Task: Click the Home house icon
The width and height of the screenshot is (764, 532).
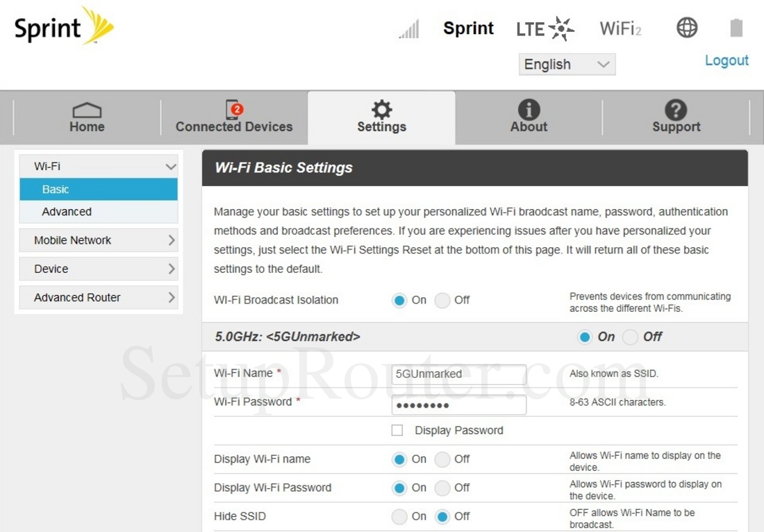Action: (87, 110)
